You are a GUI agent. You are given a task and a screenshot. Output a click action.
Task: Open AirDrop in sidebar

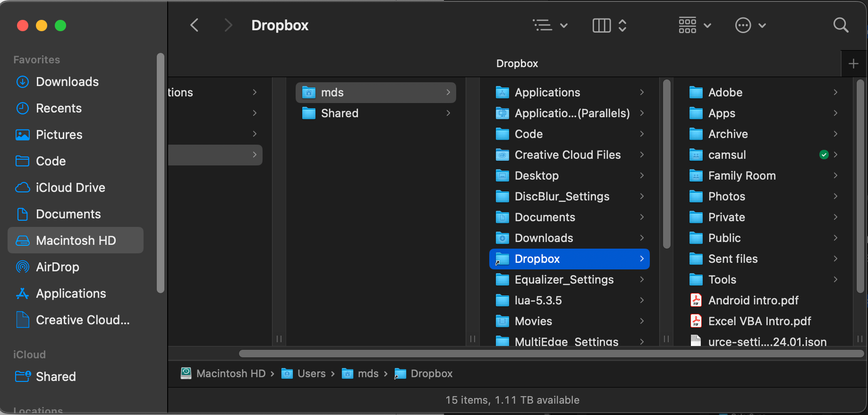[76, 267]
